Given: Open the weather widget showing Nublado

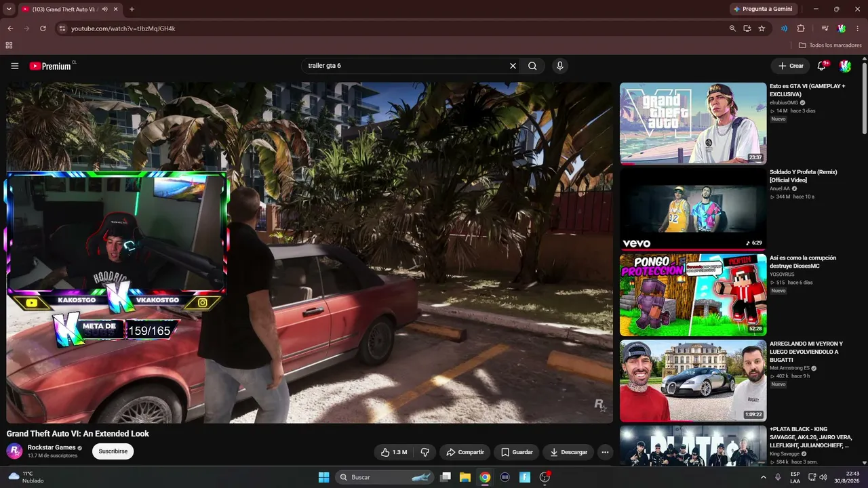Looking at the screenshot, I should [x=26, y=477].
